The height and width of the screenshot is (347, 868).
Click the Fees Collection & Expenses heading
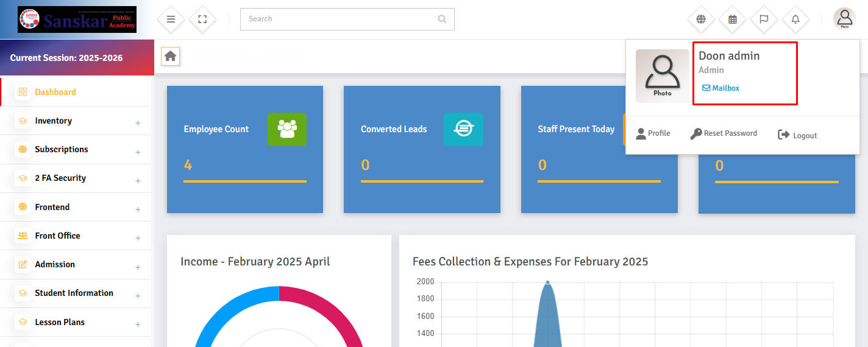tap(530, 262)
